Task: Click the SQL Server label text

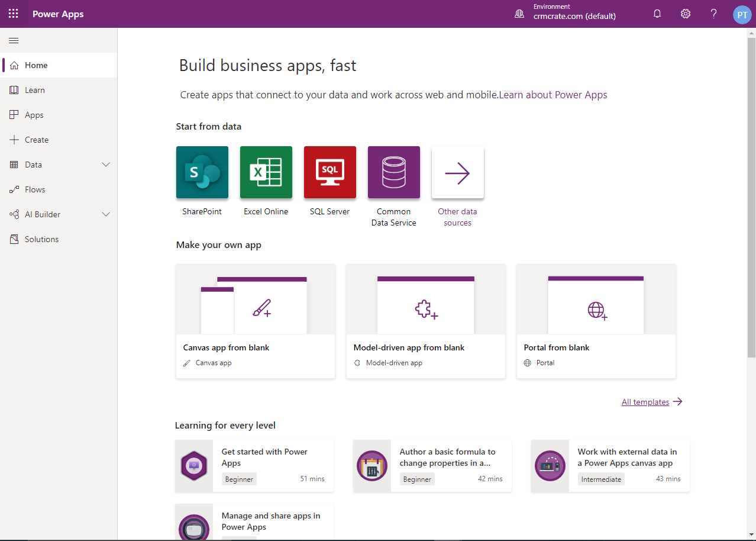Action: click(x=330, y=211)
